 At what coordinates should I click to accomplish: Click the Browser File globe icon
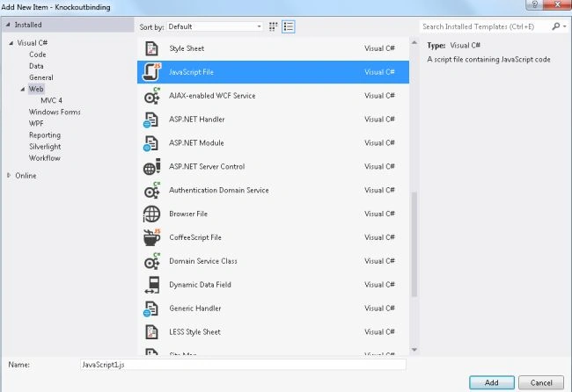click(x=151, y=214)
